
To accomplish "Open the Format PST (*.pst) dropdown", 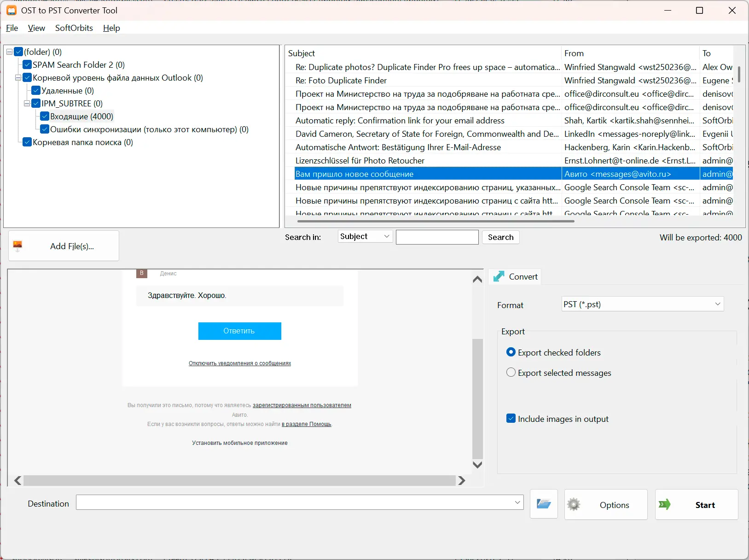I will tap(643, 304).
